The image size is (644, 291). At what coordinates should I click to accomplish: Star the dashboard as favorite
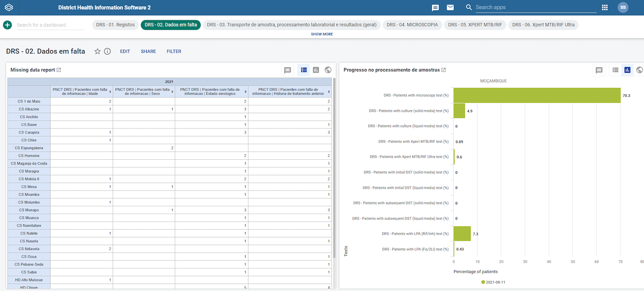coord(98,52)
